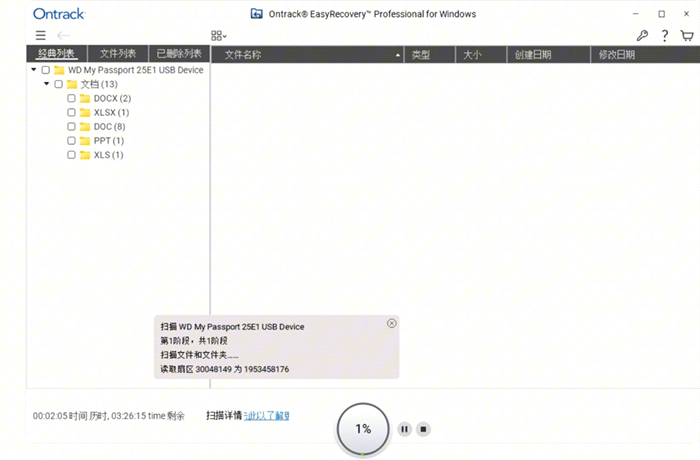Viewport: 700px width, 460px height.
Task: Check the XLS (1) checkbox
Action: (71, 155)
